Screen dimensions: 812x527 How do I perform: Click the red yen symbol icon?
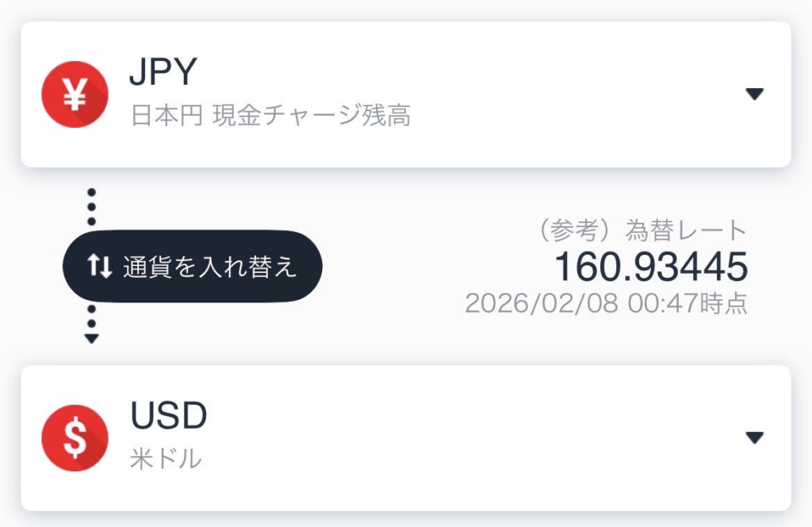[x=75, y=94]
